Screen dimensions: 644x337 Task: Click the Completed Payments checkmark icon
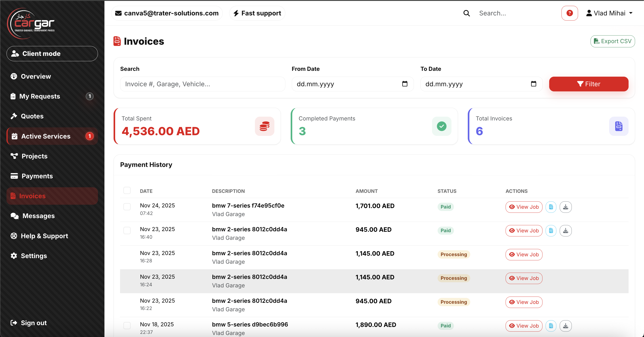tap(441, 126)
